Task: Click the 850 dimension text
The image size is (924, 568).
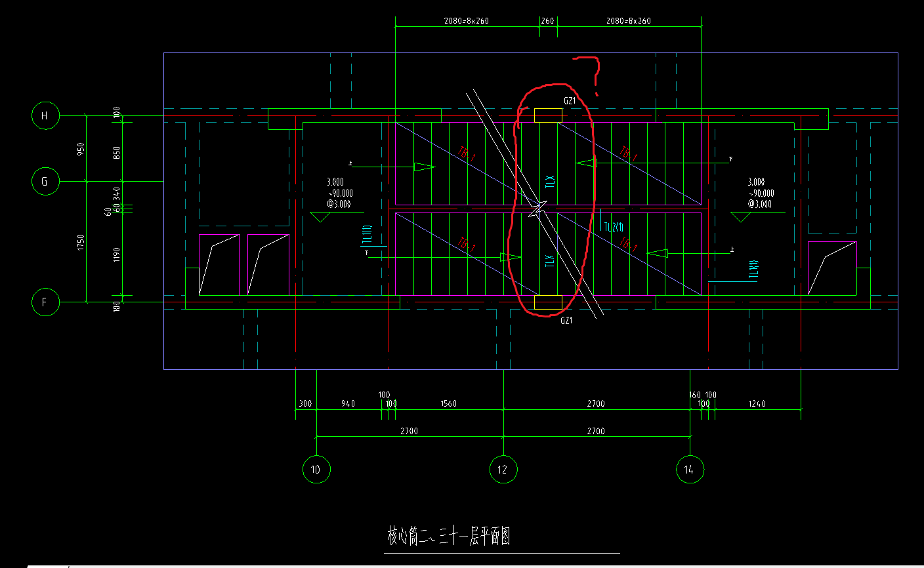Action: pos(117,152)
